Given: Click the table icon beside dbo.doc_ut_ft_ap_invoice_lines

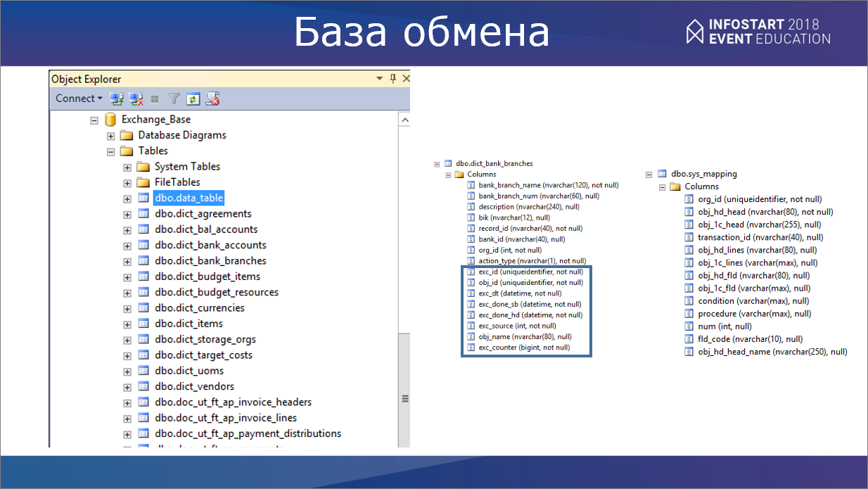Looking at the screenshot, I should pyautogui.click(x=143, y=418).
